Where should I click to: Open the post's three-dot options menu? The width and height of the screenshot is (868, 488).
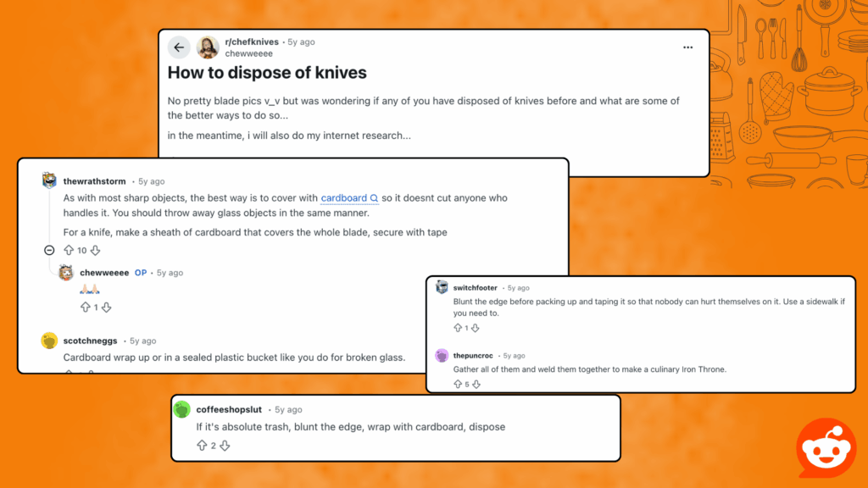point(687,47)
